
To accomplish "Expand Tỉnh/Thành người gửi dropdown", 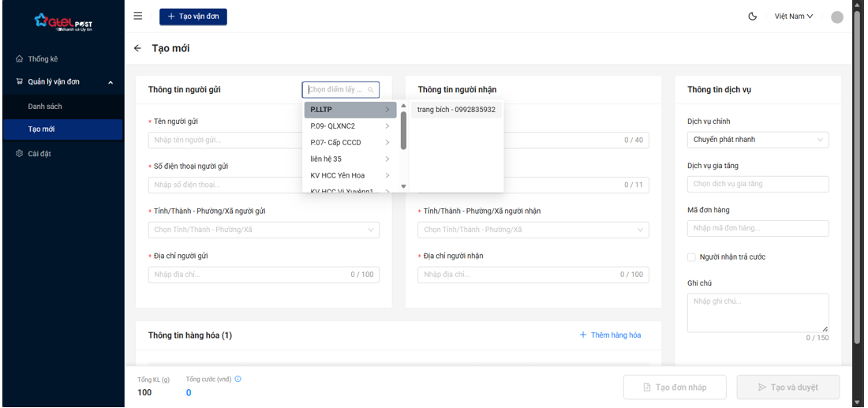I will click(264, 230).
